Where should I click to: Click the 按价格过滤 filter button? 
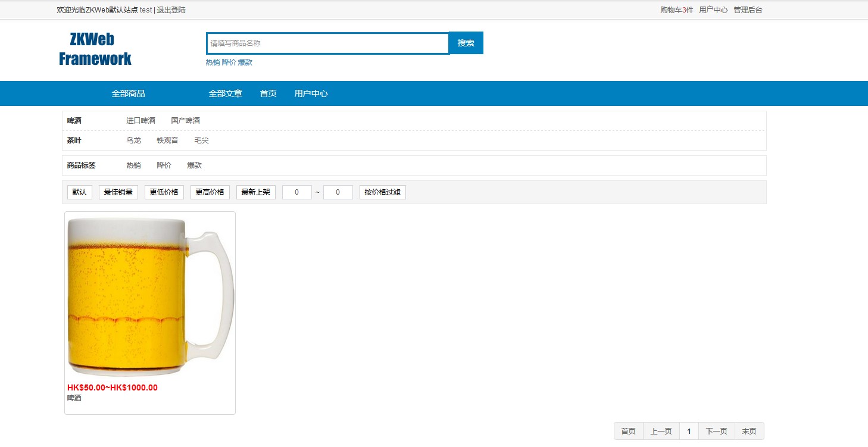(383, 192)
